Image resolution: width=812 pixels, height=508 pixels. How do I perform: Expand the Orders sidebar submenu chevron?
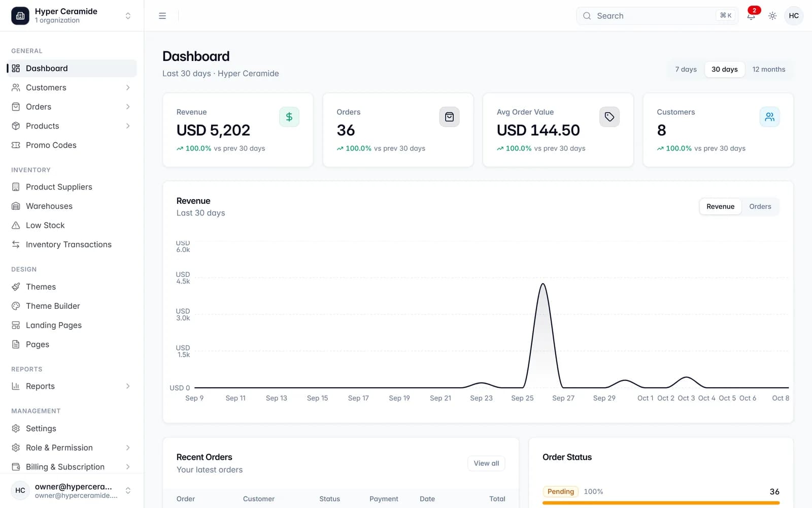click(x=128, y=107)
